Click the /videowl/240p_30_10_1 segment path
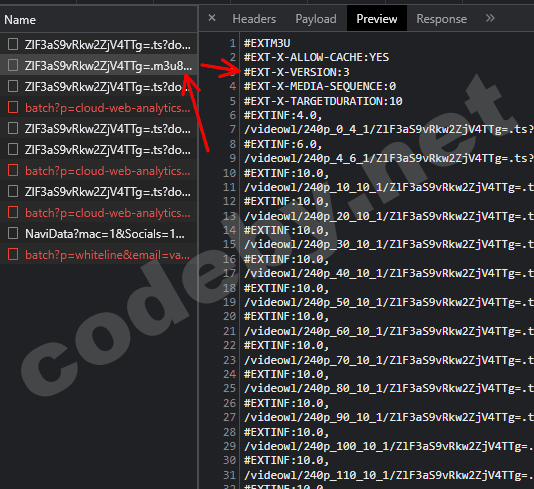The width and height of the screenshot is (534, 489). (389, 244)
